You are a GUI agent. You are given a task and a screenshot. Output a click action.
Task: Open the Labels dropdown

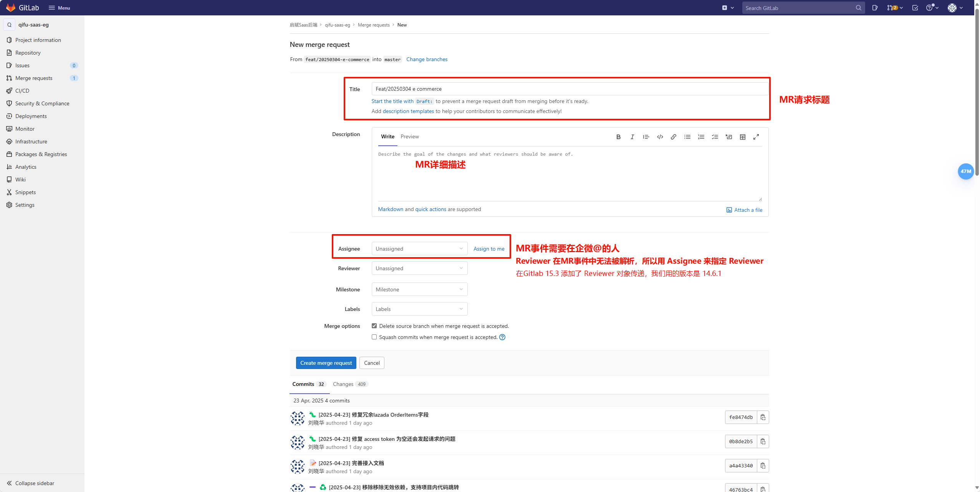click(419, 309)
